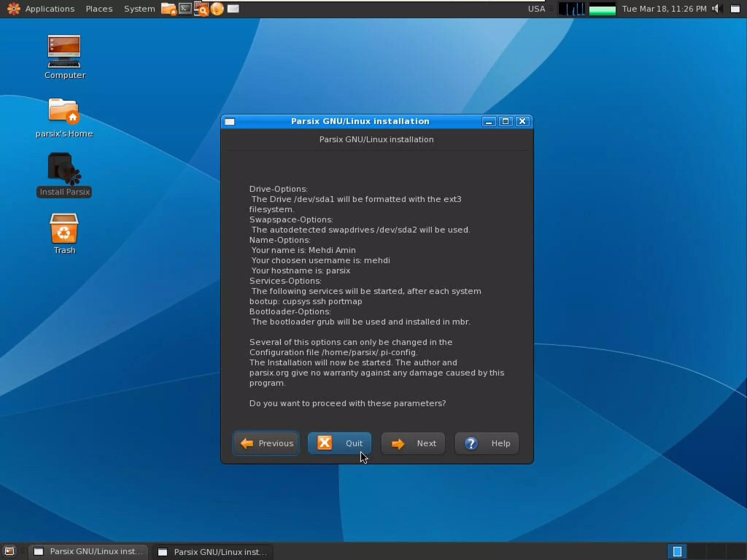Open the installer window menu icon
Screen dimensions: 747x560
[x=230, y=121]
